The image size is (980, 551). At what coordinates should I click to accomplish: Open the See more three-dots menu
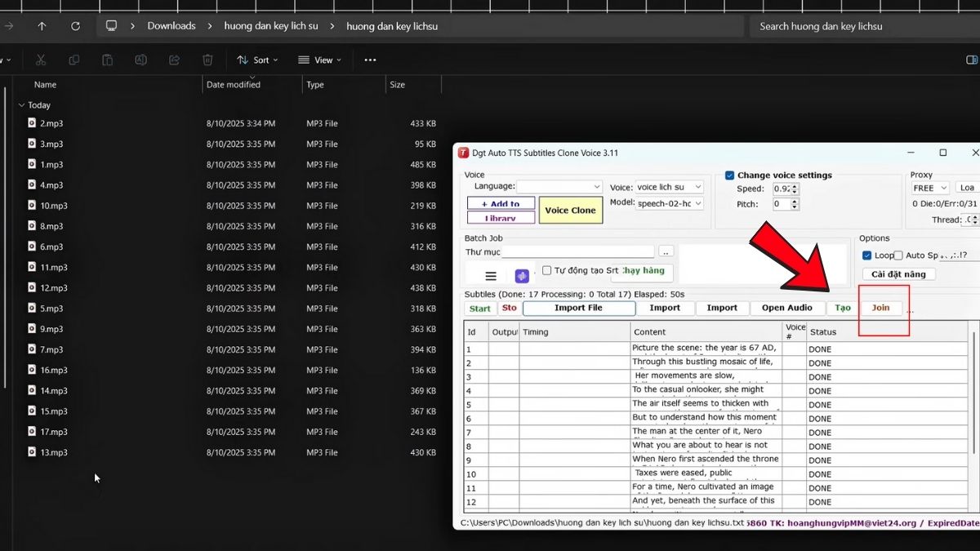point(370,60)
